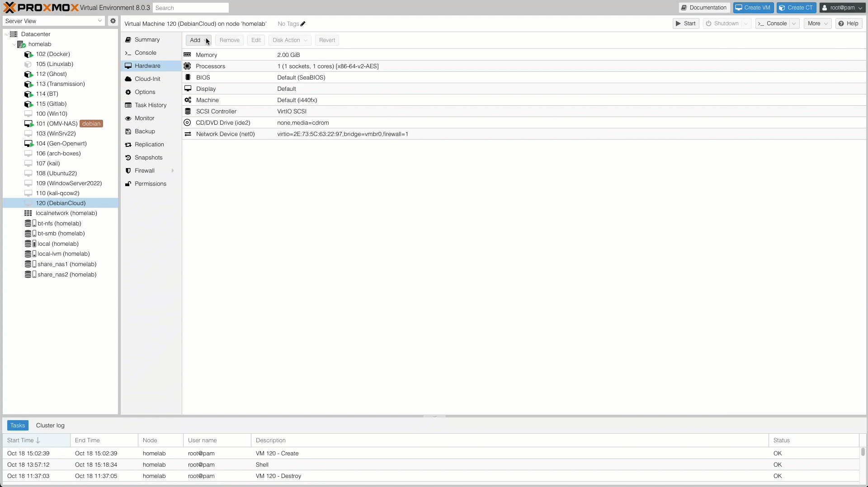Click the Machine gears icon
868x487 pixels.
click(x=188, y=100)
